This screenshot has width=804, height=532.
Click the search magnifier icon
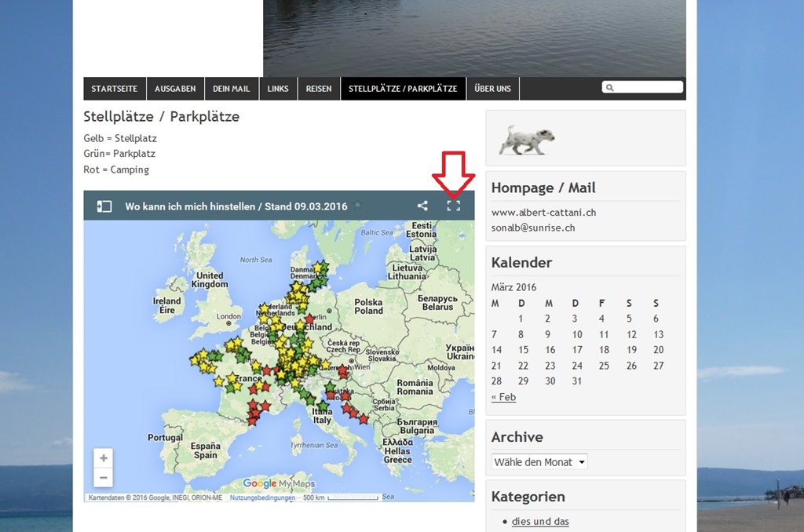610,88
